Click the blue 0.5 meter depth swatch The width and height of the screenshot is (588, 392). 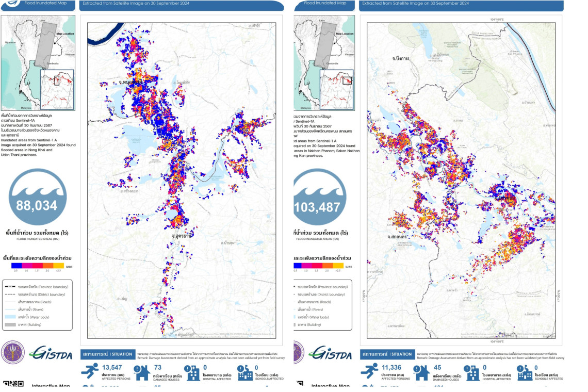pos(16,266)
